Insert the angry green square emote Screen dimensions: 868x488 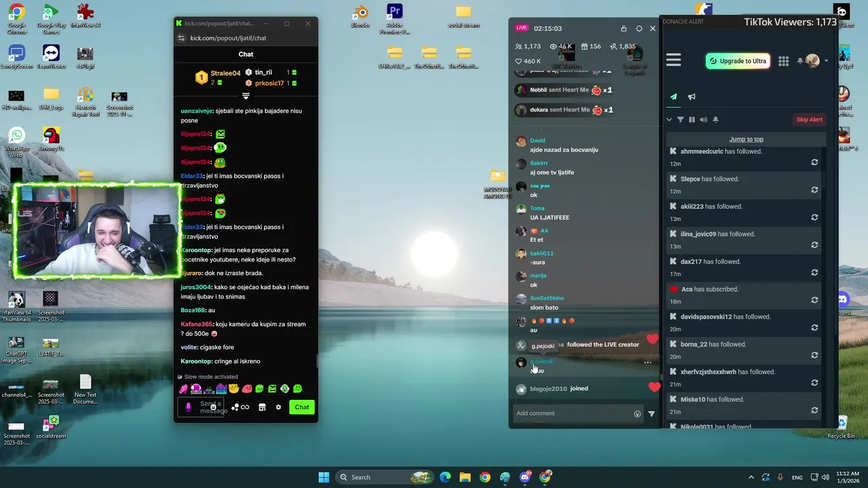pyautogui.click(x=272, y=389)
